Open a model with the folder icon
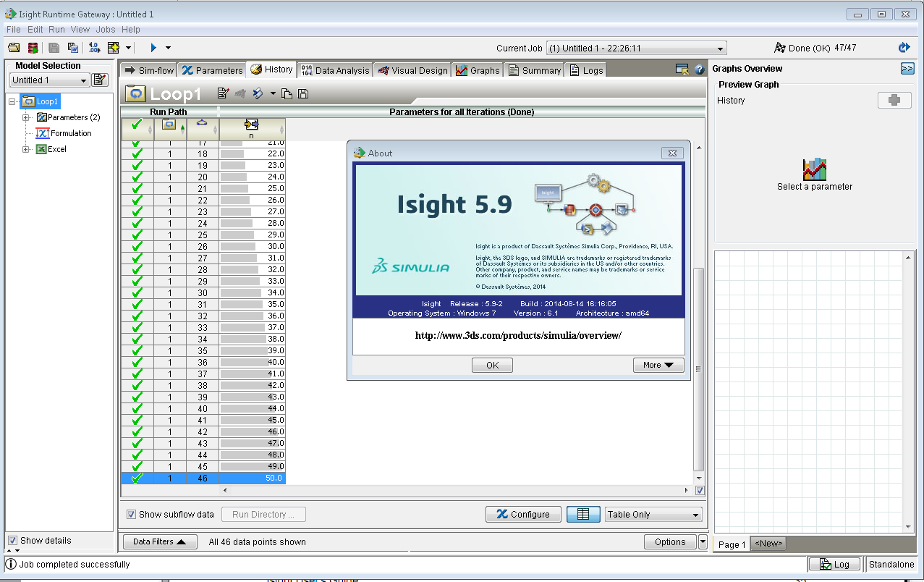 point(14,48)
